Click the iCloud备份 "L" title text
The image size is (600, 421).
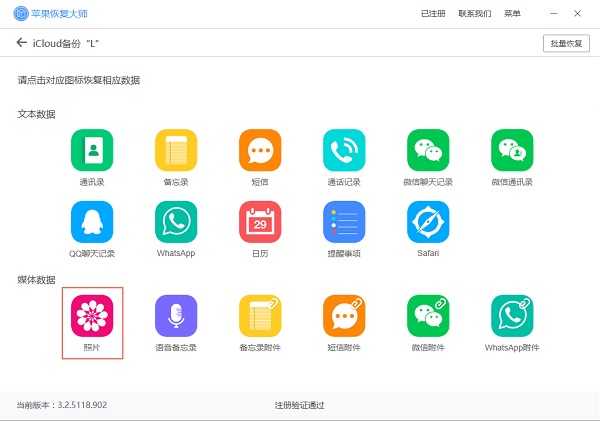tap(66, 44)
